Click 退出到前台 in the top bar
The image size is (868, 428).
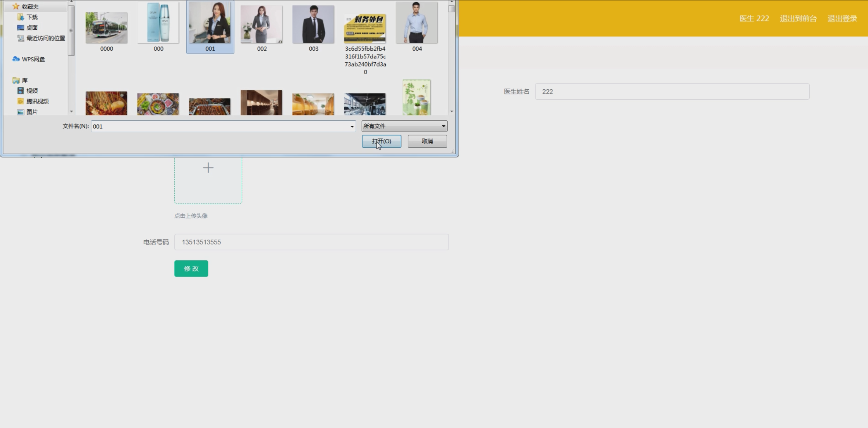coord(798,18)
